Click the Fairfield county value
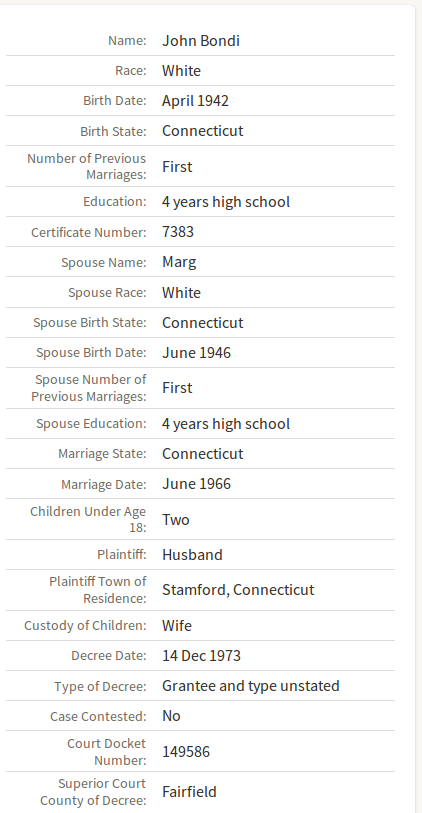 coord(189,792)
